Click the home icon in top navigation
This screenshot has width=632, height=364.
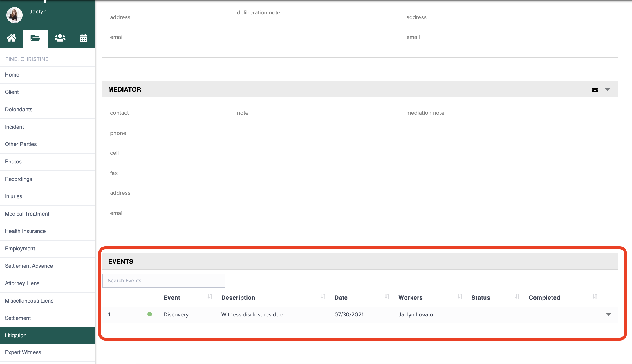12,38
